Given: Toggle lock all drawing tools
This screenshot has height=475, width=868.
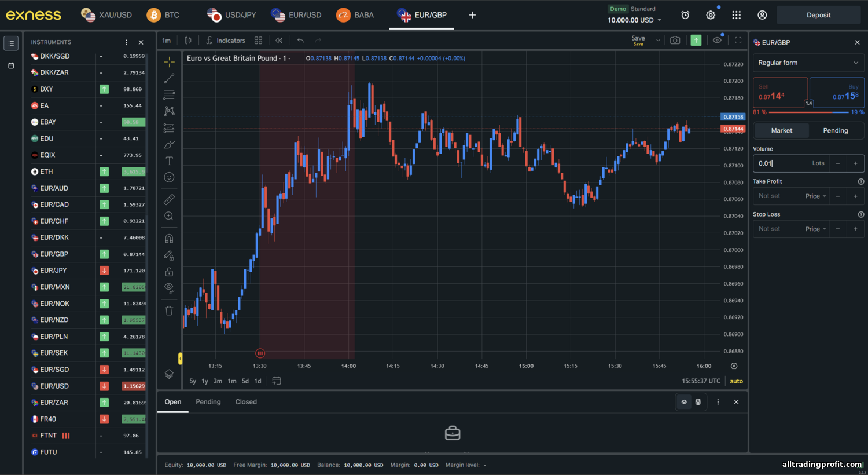Looking at the screenshot, I should [x=169, y=272].
